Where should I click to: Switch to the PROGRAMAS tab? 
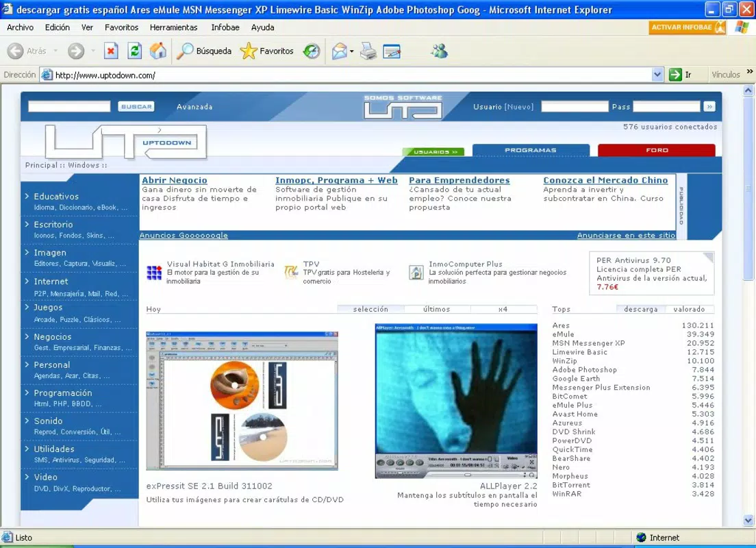pyautogui.click(x=531, y=151)
